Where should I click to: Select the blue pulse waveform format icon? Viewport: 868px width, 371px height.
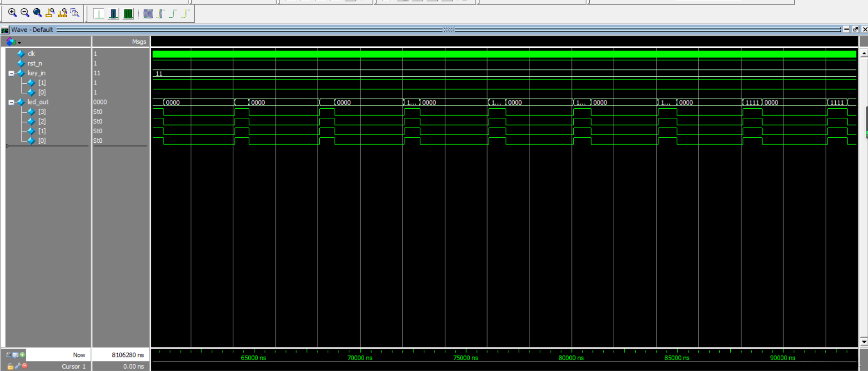(113, 14)
